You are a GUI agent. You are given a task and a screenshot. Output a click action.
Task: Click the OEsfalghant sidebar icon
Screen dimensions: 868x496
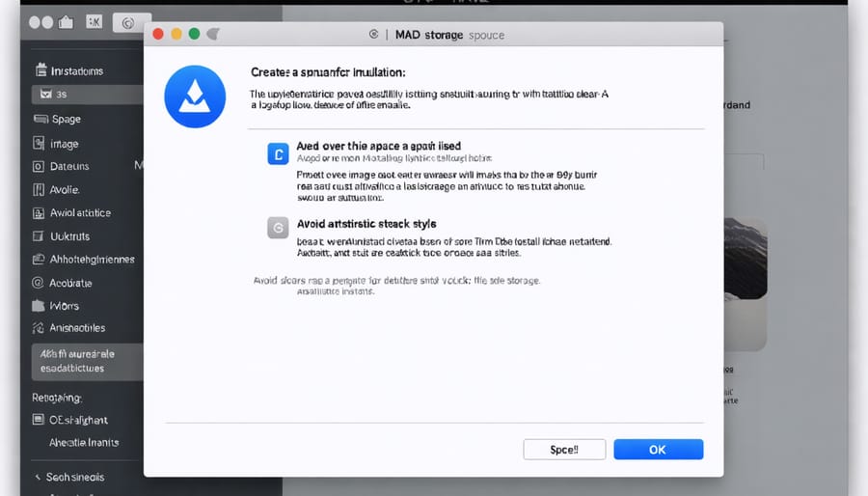click(x=39, y=420)
